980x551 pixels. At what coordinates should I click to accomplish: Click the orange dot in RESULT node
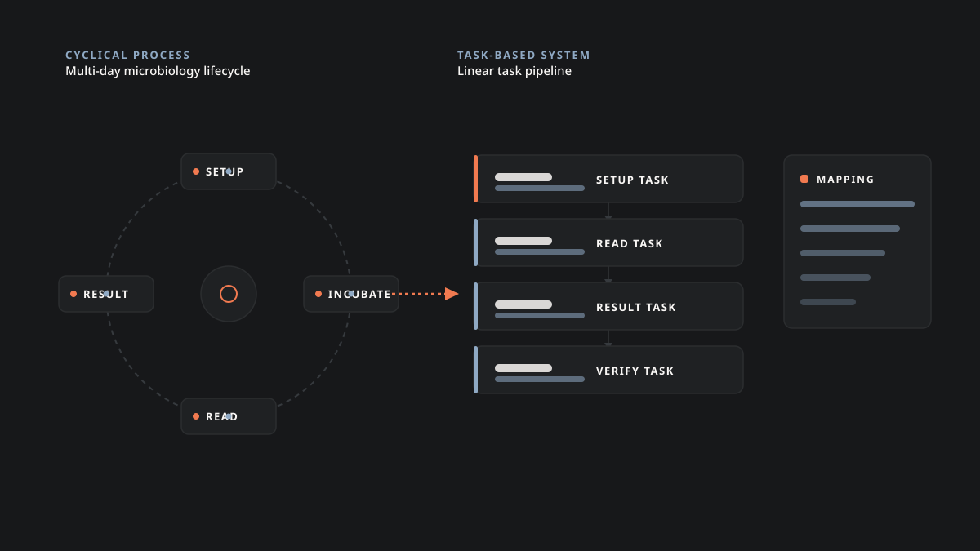tap(73, 294)
